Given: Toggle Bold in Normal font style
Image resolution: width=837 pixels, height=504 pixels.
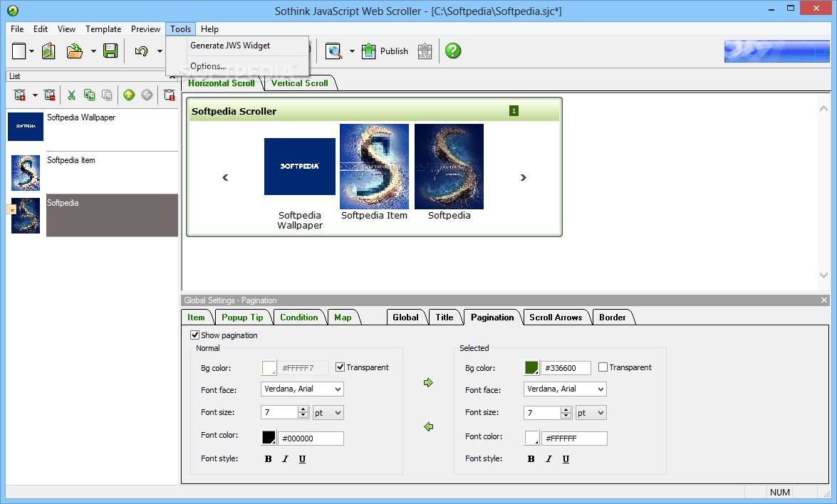Looking at the screenshot, I should 268,458.
